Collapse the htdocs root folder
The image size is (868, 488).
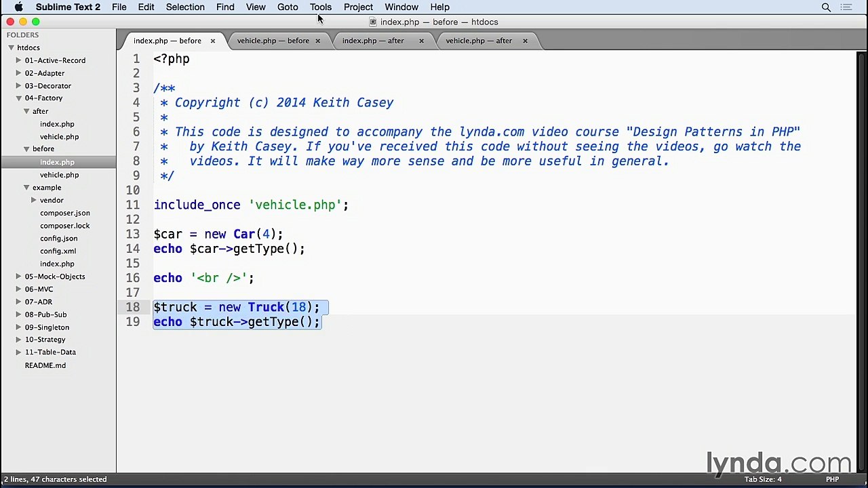(x=12, y=47)
